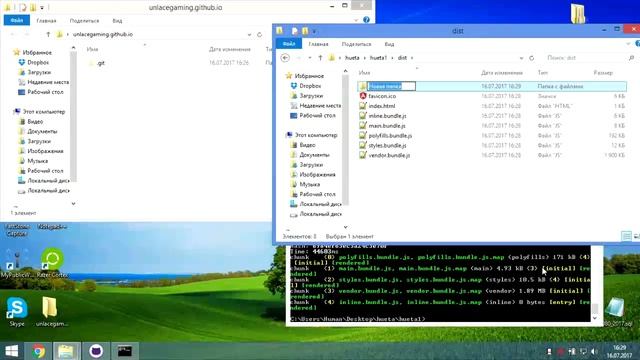This screenshot has width=640, height=360.
Task: Open File Explorer from the taskbar
Action: tap(66, 351)
